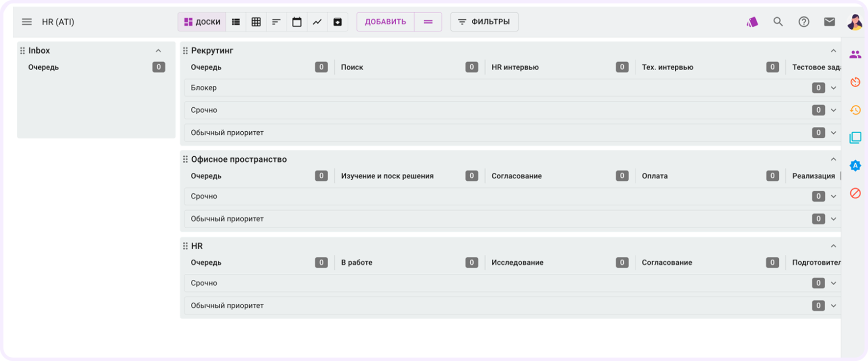
Task: Click the В работе column header
Action: [x=357, y=263]
